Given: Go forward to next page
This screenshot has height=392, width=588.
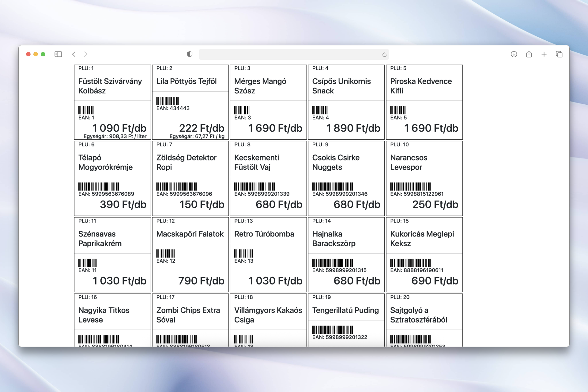Looking at the screenshot, I should tap(86, 54).
